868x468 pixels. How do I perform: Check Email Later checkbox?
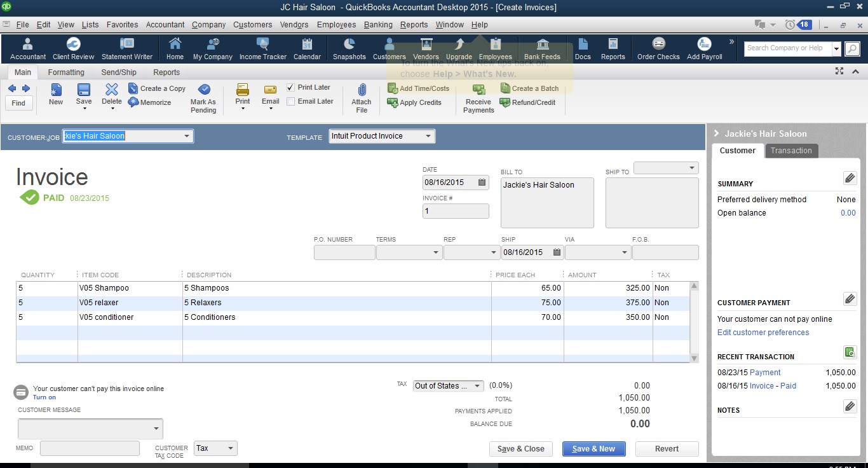[290, 101]
